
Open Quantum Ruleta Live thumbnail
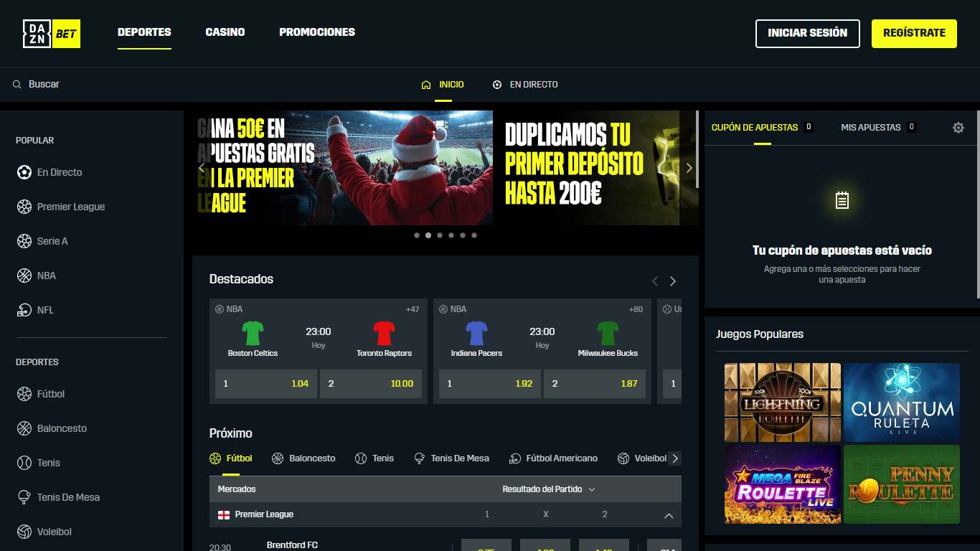[902, 402]
